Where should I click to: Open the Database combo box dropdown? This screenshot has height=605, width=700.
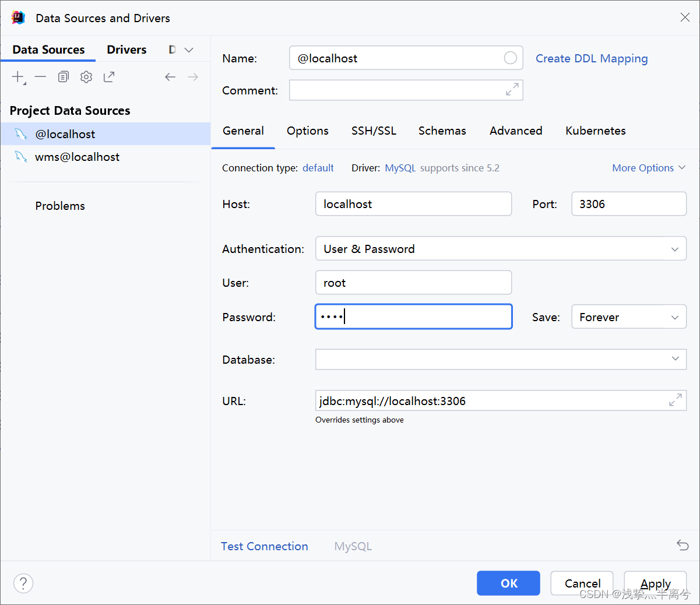pyautogui.click(x=675, y=359)
